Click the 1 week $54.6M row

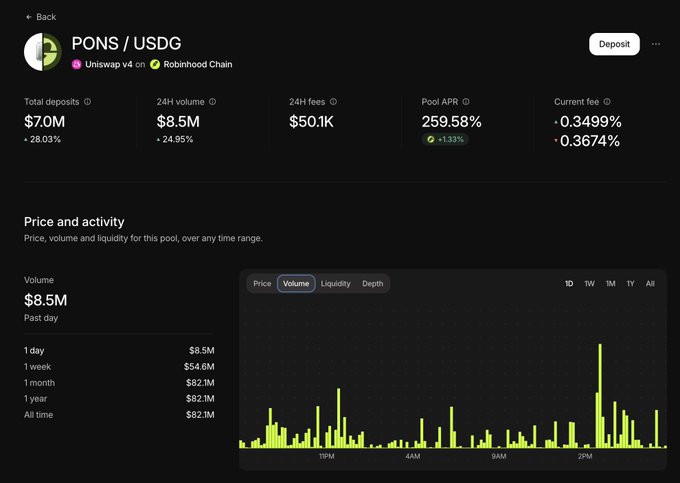pos(119,367)
